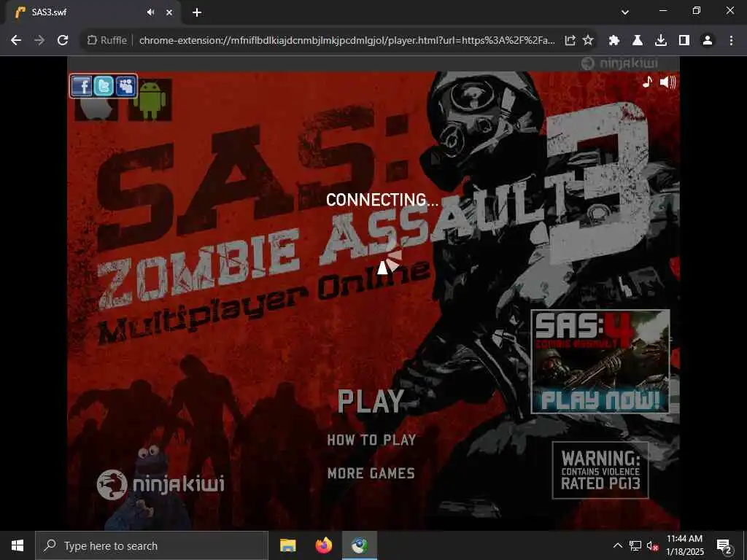
Task: Click the taskbar search box
Action: [152, 545]
